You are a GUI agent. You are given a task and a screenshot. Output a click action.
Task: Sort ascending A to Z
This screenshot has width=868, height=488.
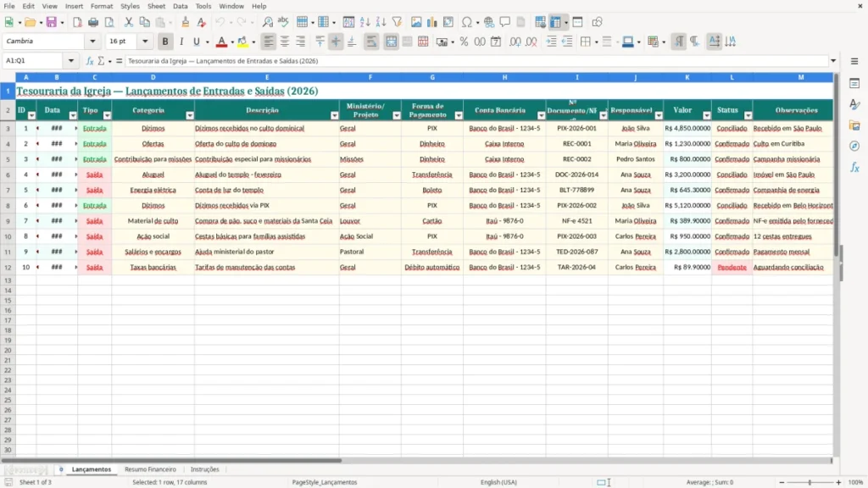(x=364, y=22)
